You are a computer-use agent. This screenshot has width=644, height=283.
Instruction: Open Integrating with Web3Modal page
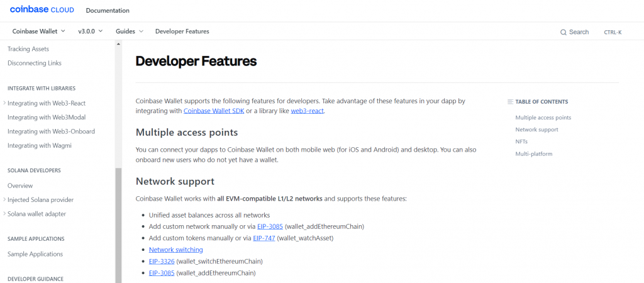47,118
